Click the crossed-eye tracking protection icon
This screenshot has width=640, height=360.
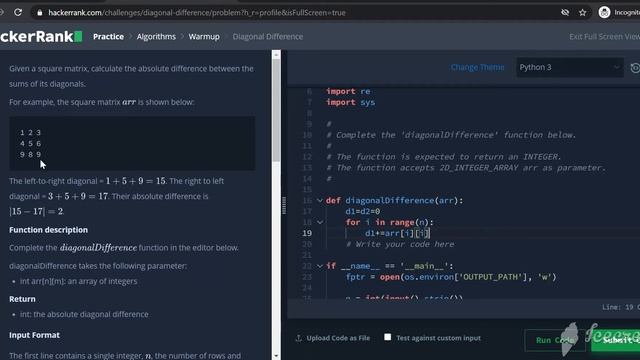pos(565,13)
